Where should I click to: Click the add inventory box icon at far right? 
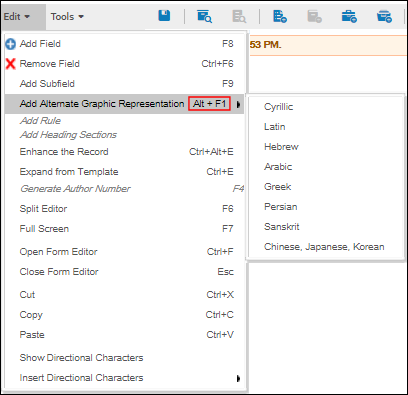click(384, 16)
